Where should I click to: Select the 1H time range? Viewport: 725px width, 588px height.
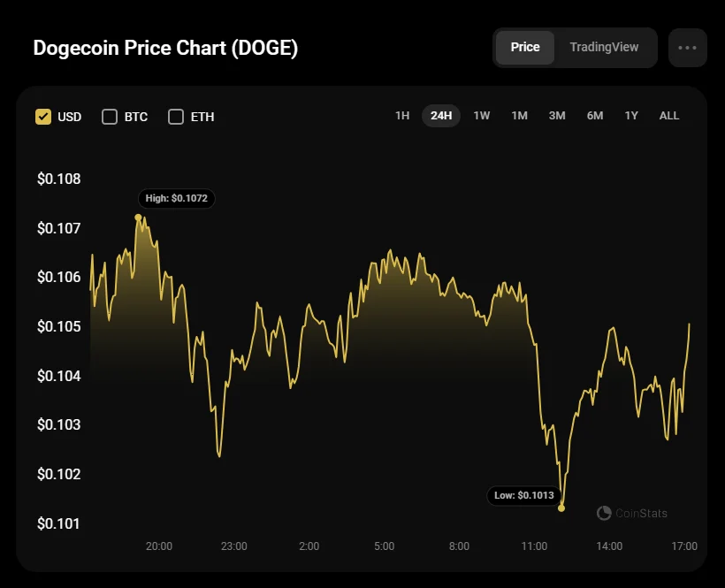click(402, 116)
